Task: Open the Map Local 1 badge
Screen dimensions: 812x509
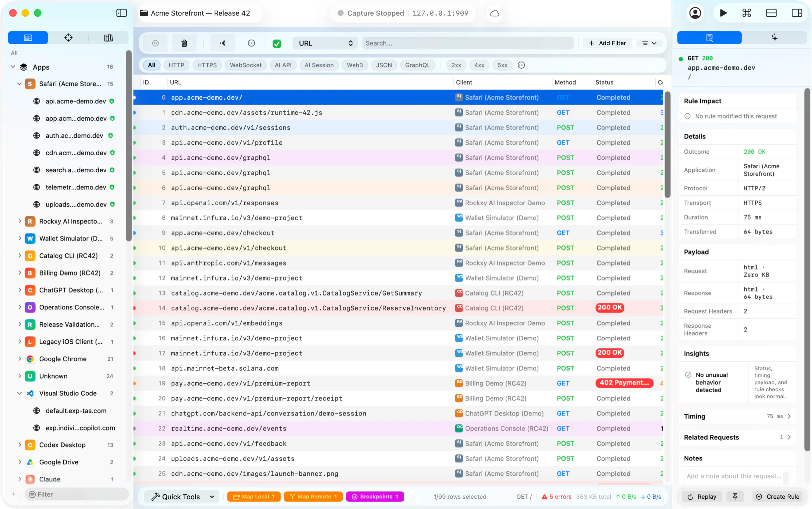Action: [254, 497]
